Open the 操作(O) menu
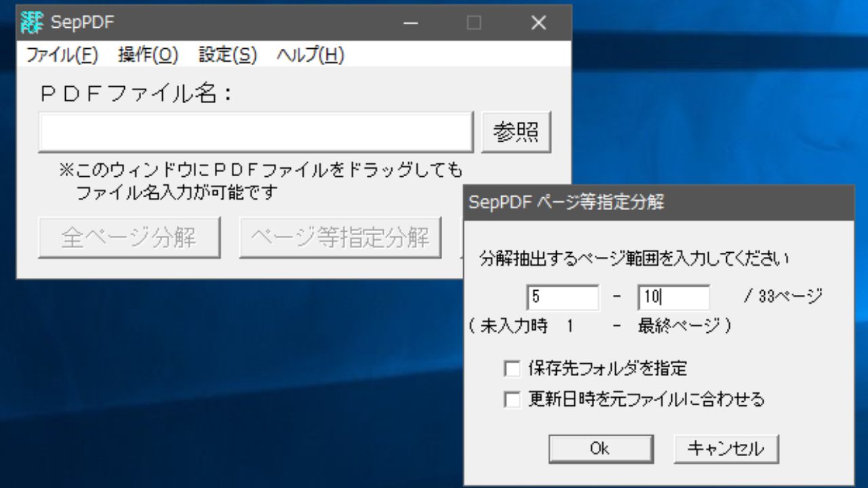This screenshot has width=868, height=488. (148, 56)
